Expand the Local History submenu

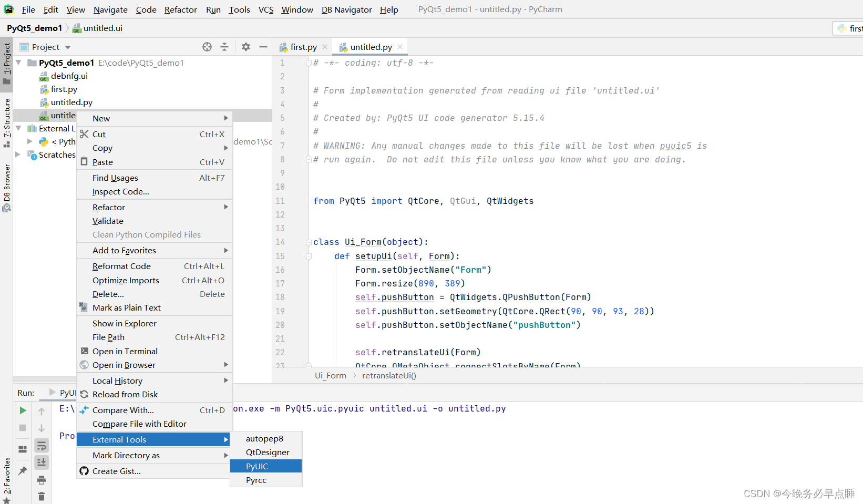pyautogui.click(x=155, y=380)
